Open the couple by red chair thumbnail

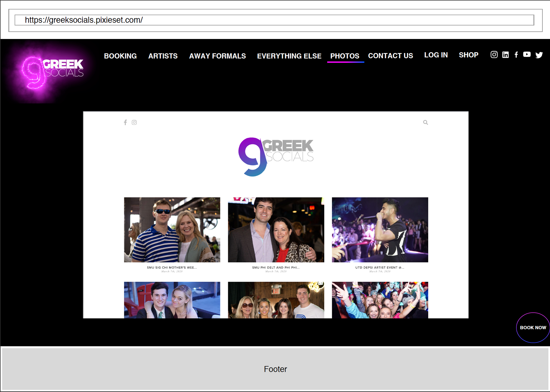click(172, 300)
